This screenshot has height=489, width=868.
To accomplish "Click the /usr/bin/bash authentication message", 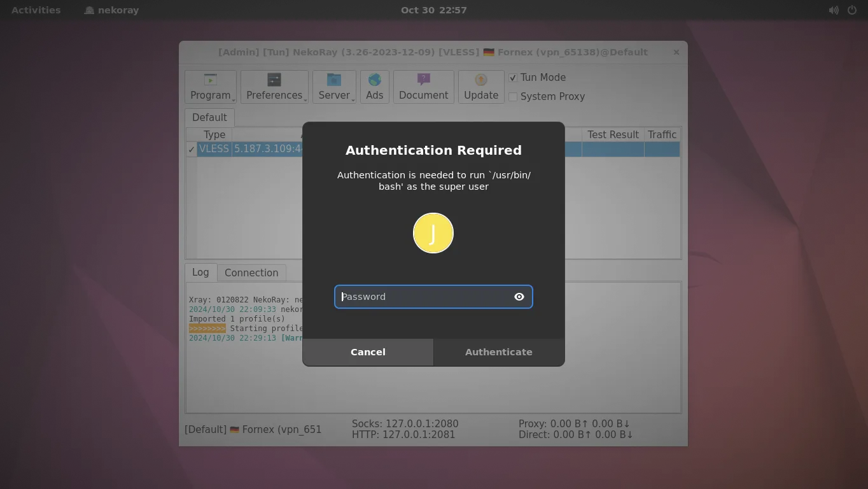I will [x=433, y=181].
